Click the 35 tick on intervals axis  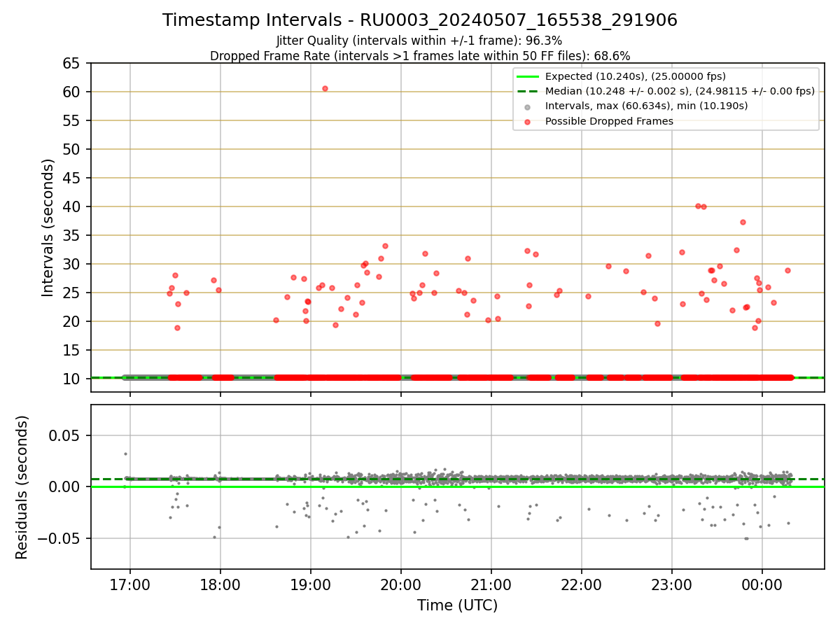tap(72, 235)
